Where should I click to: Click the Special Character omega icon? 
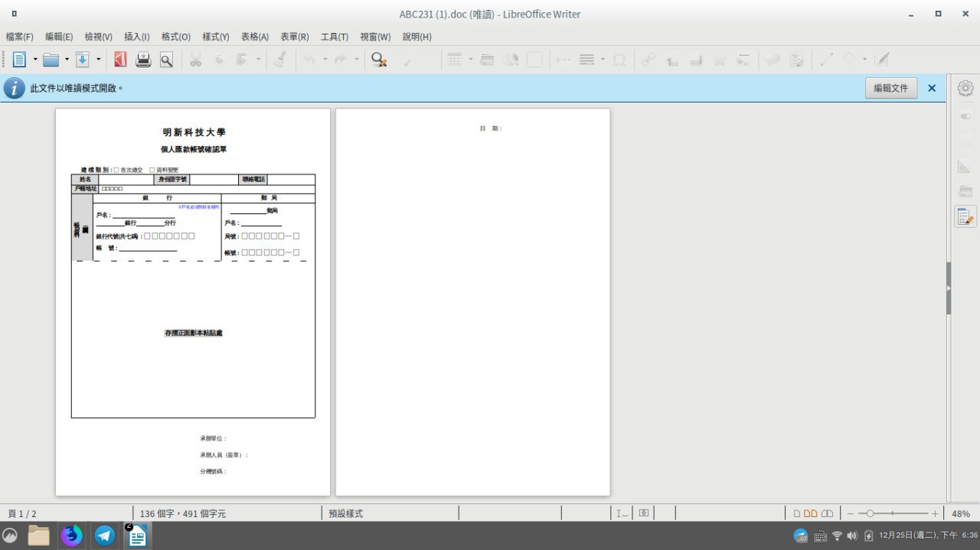pyautogui.click(x=619, y=60)
